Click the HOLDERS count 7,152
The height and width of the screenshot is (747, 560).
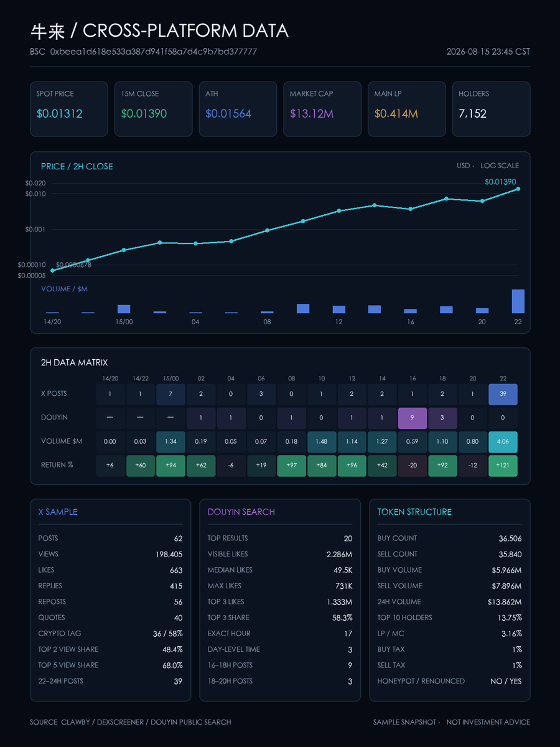point(473,114)
